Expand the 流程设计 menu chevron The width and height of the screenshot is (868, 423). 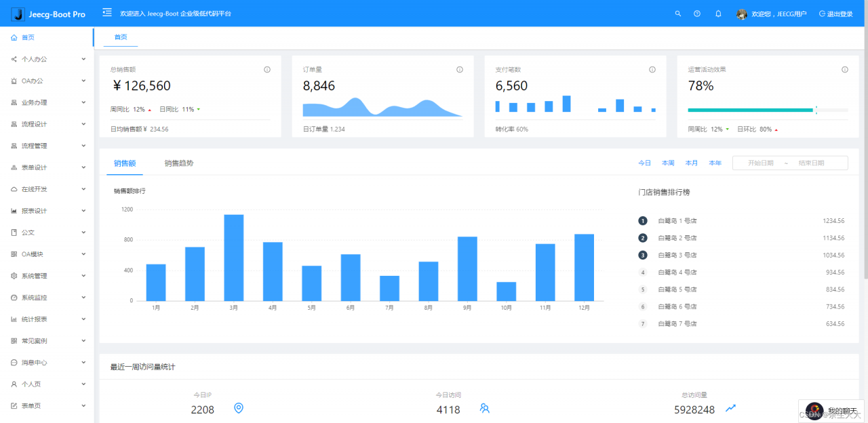[x=83, y=124]
